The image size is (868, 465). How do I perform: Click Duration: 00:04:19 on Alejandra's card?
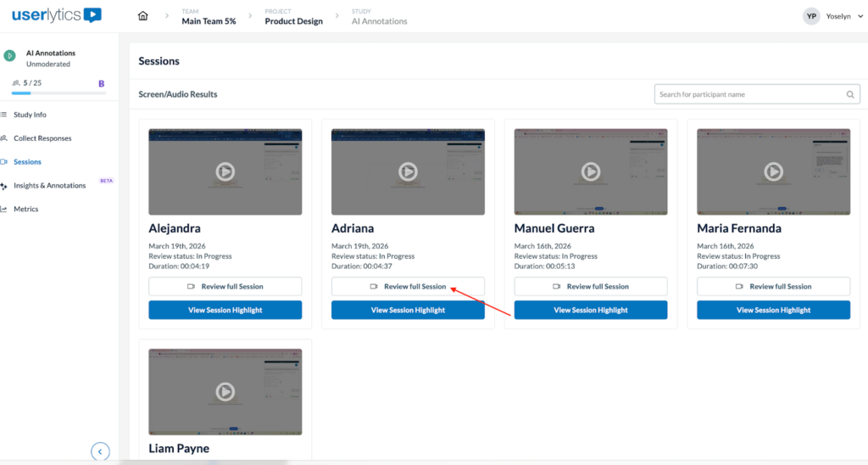(x=179, y=266)
